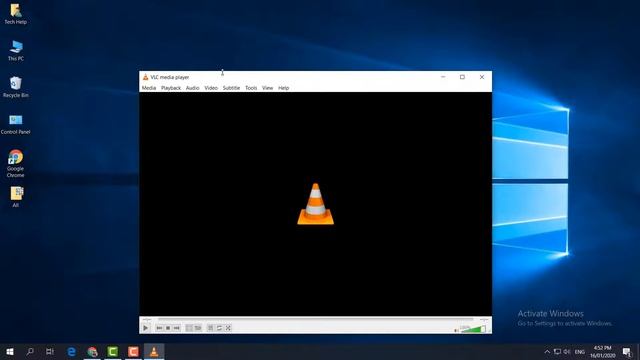Click the system volume tray icon
Image resolution: width=640 pixels, height=360 pixels.
click(567, 351)
